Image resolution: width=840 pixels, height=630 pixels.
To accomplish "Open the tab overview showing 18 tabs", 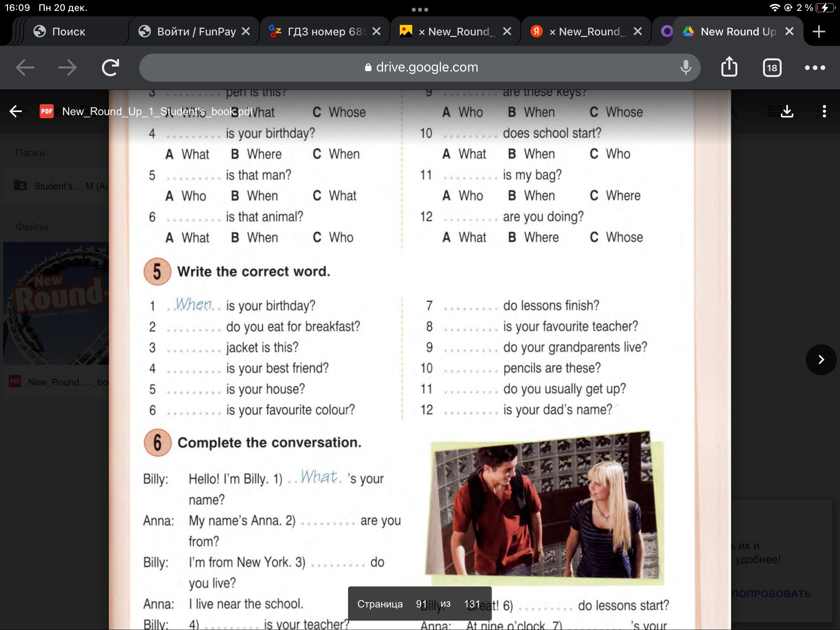I will click(x=772, y=68).
